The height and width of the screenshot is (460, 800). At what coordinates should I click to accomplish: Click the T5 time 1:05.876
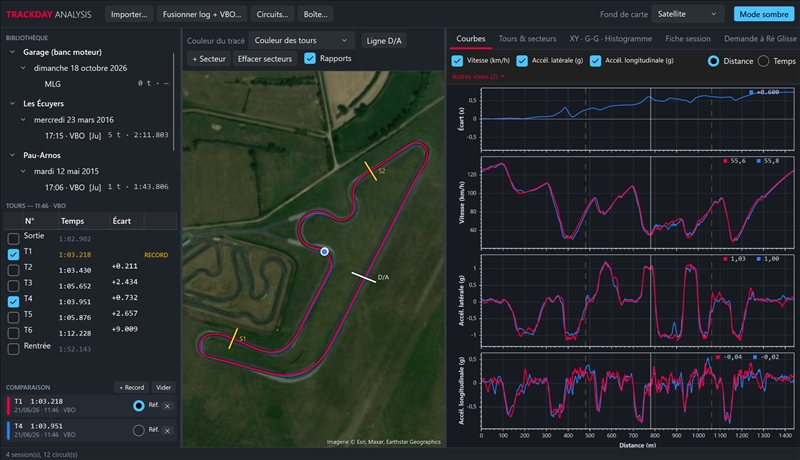click(74, 318)
